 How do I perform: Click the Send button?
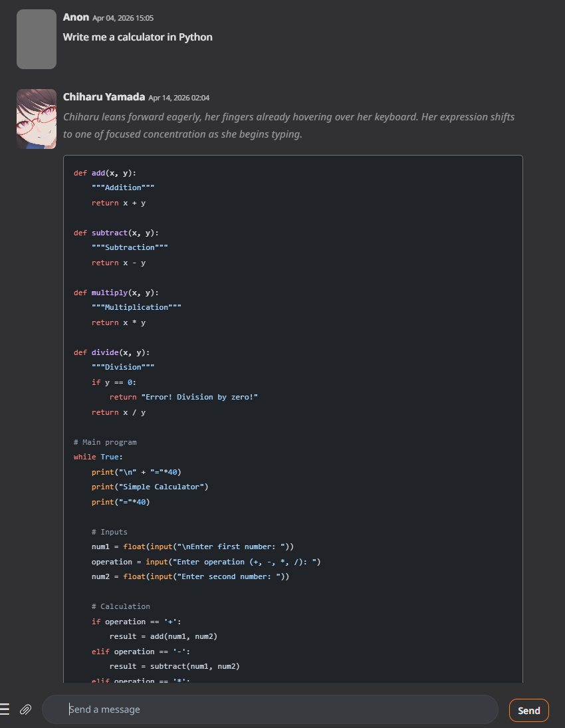(x=529, y=710)
